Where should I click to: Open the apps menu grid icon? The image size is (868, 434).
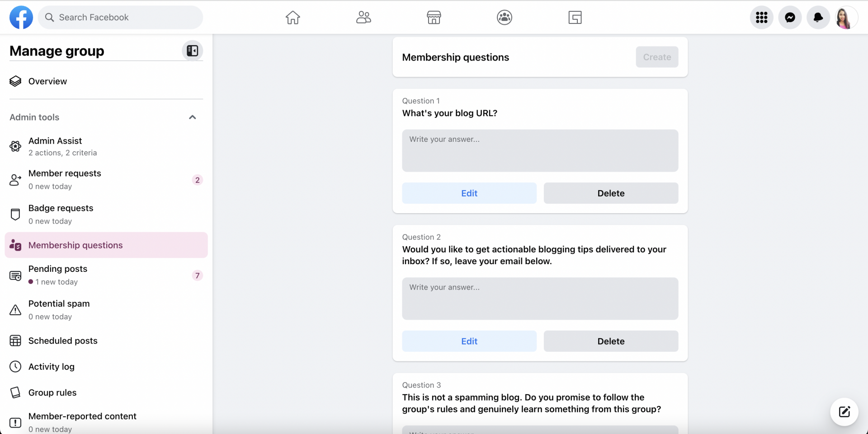tap(761, 17)
